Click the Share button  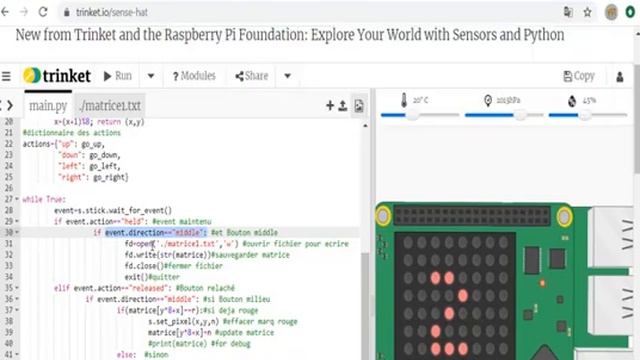pos(252,76)
